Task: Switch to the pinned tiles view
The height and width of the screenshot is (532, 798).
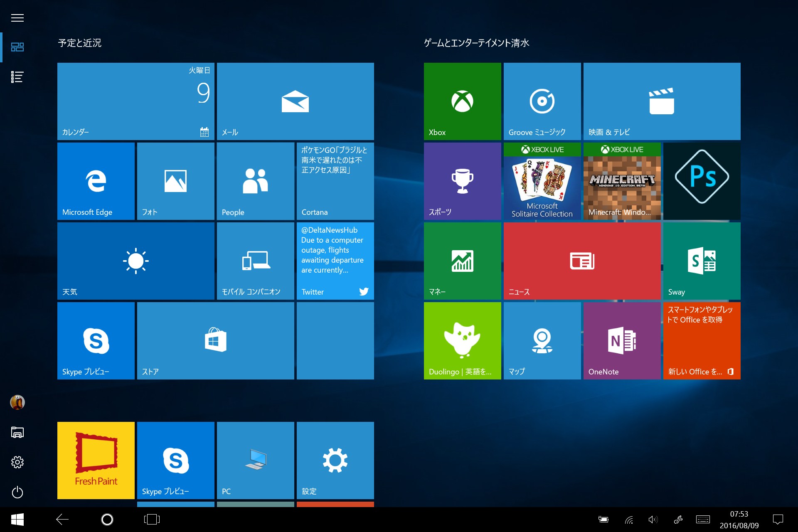Action: [17, 47]
